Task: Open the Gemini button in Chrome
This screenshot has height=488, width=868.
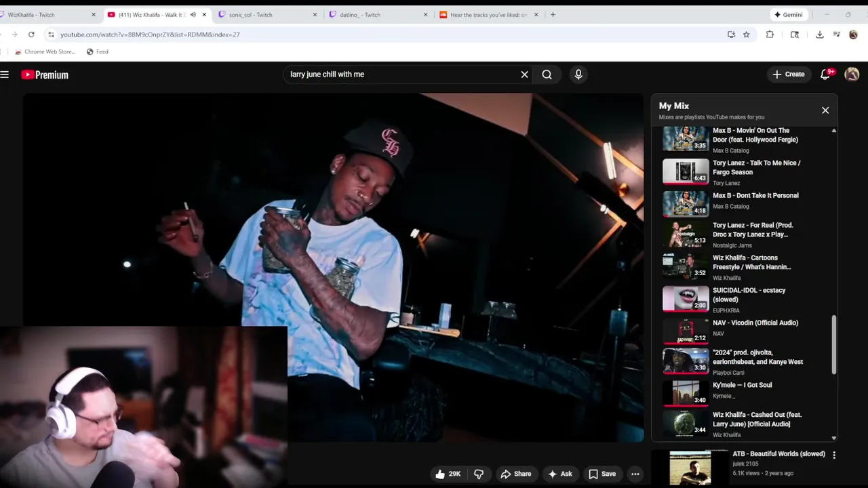Action: [x=789, y=14]
